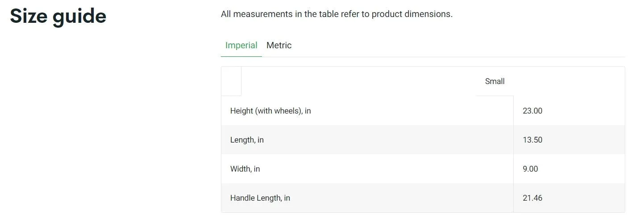
Task: Click the empty top-left table header cell
Action: point(231,81)
